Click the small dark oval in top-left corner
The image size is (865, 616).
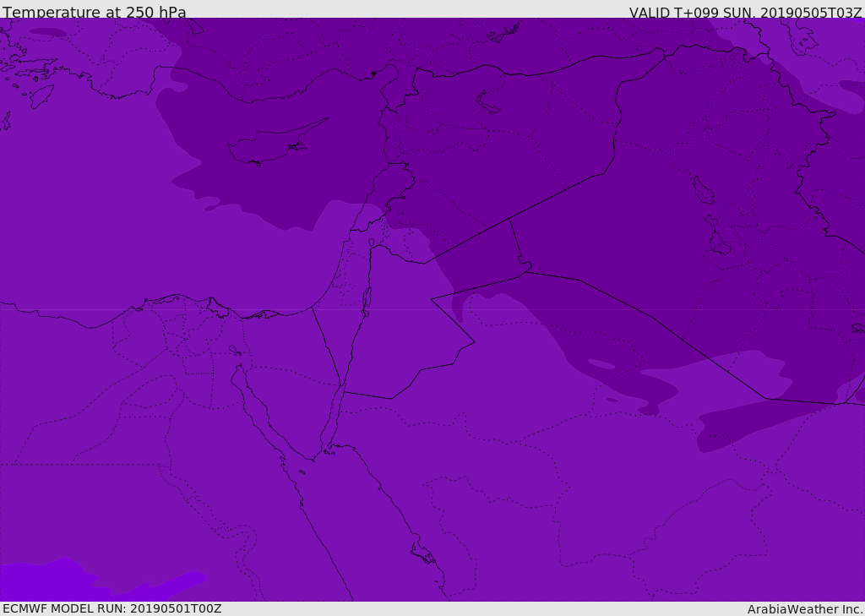pos(48,32)
